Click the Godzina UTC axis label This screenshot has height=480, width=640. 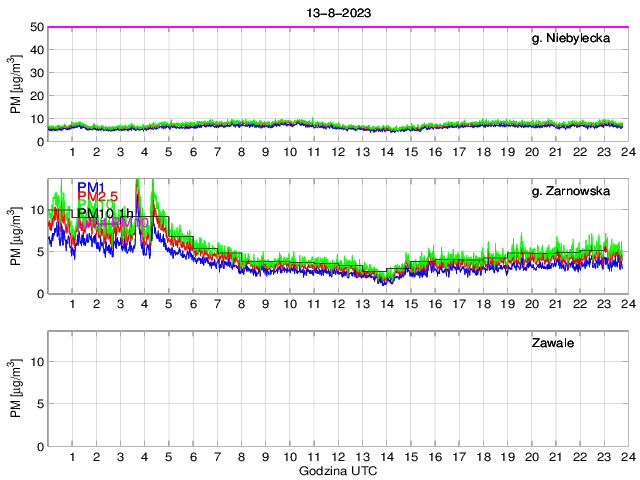click(337, 470)
